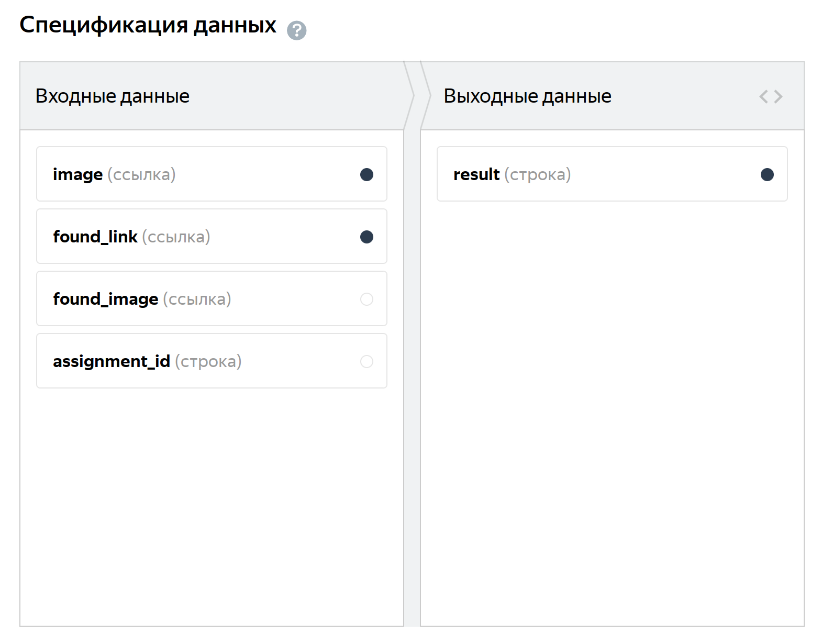Open the help tooltip beside Спецификация данных
The height and width of the screenshot is (644, 822).
coord(296,30)
